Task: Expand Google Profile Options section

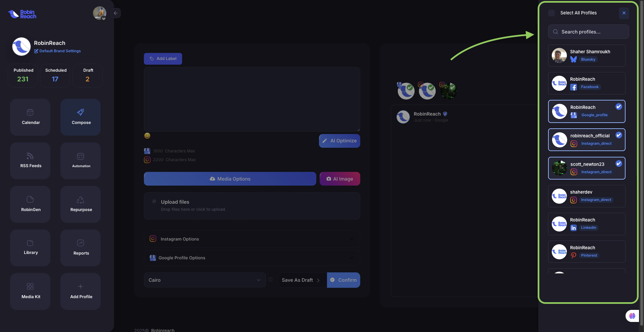Action: (x=252, y=258)
